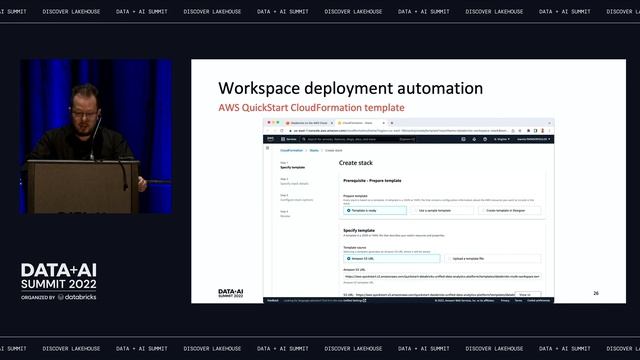
Task: Click the Workspace deployment automation slide title
Action: 351,88
